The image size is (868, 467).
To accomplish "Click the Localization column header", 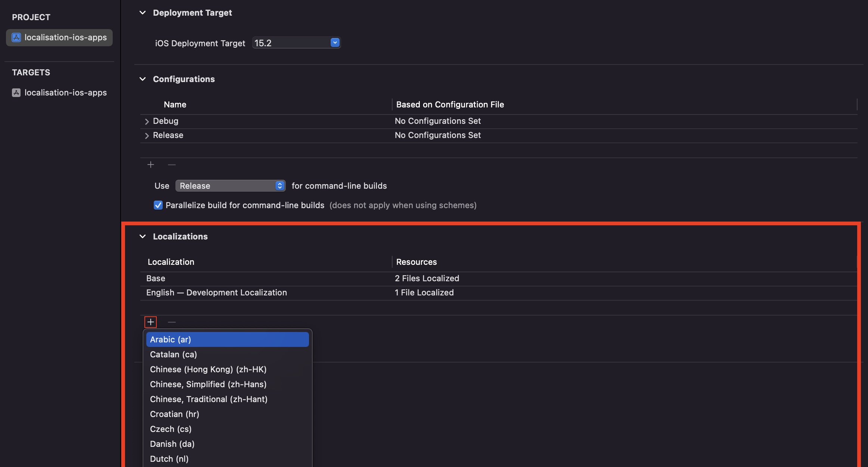I will click(171, 262).
